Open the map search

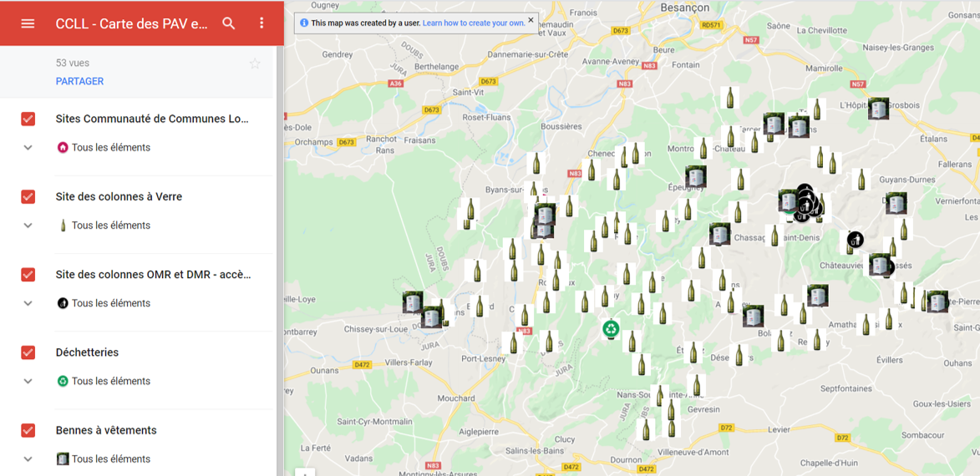click(x=229, y=23)
